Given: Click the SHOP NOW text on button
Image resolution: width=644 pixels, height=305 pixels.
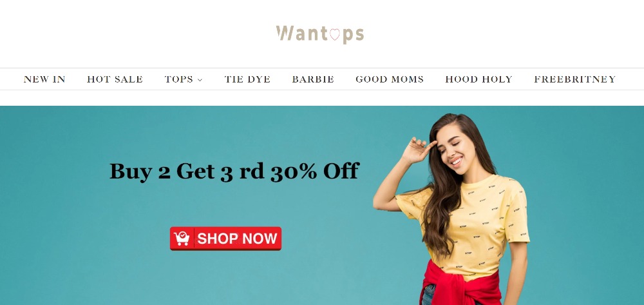Looking at the screenshot, I should 238,239.
